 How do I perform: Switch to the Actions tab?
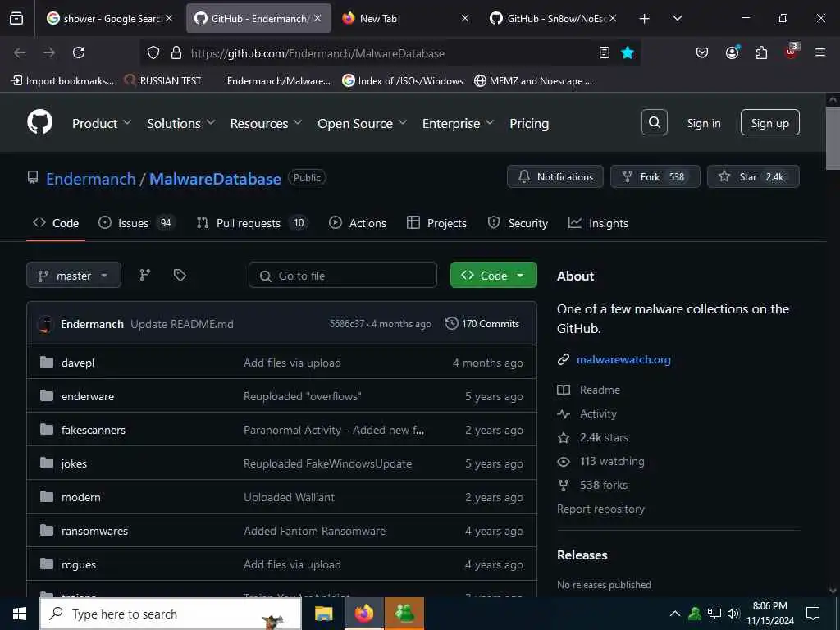click(x=358, y=223)
